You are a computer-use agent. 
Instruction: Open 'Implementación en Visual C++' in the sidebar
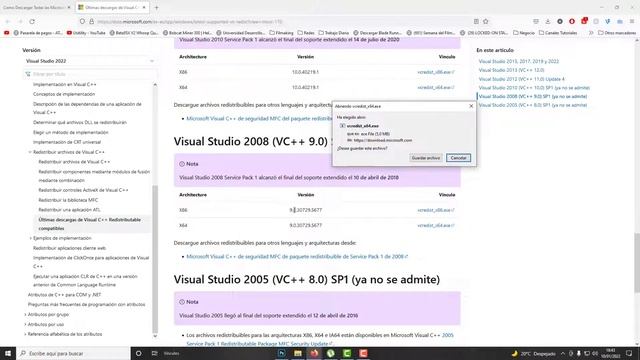pos(64,84)
